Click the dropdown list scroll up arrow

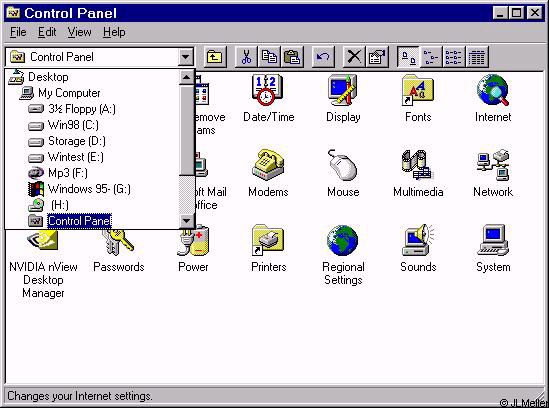point(186,77)
